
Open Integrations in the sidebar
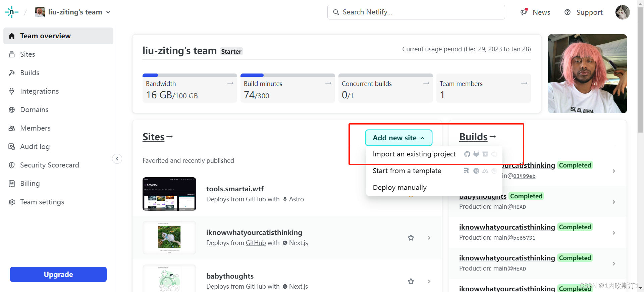click(58, 91)
